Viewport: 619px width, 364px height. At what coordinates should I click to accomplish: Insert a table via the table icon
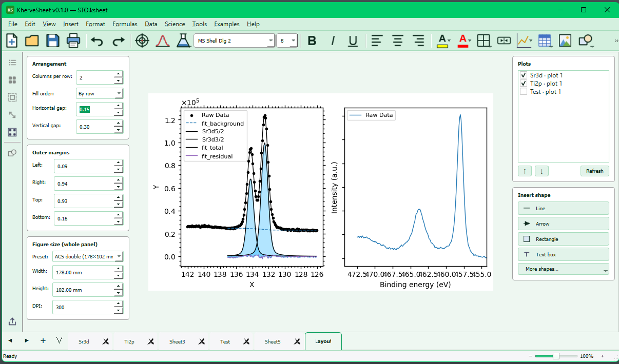pos(545,41)
